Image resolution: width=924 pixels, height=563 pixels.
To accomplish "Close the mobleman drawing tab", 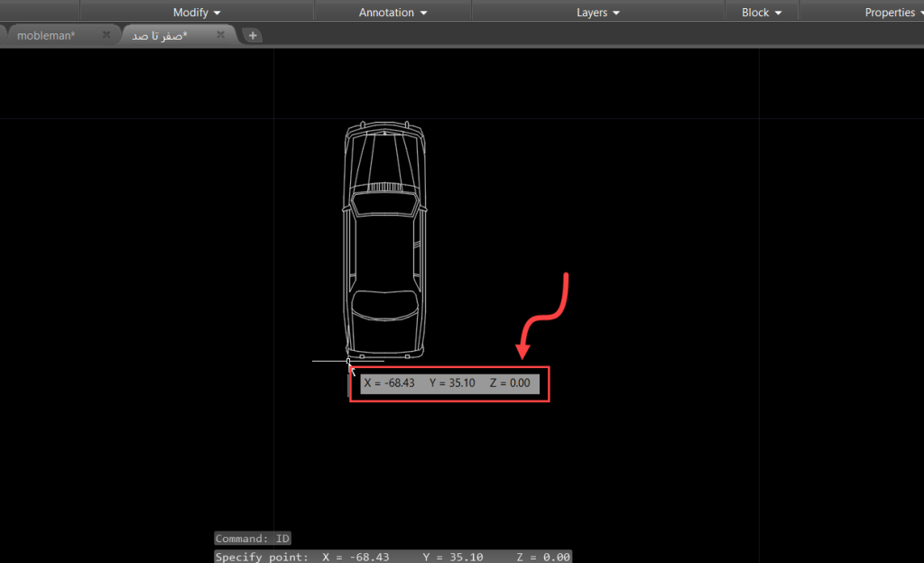I will pyautogui.click(x=106, y=34).
